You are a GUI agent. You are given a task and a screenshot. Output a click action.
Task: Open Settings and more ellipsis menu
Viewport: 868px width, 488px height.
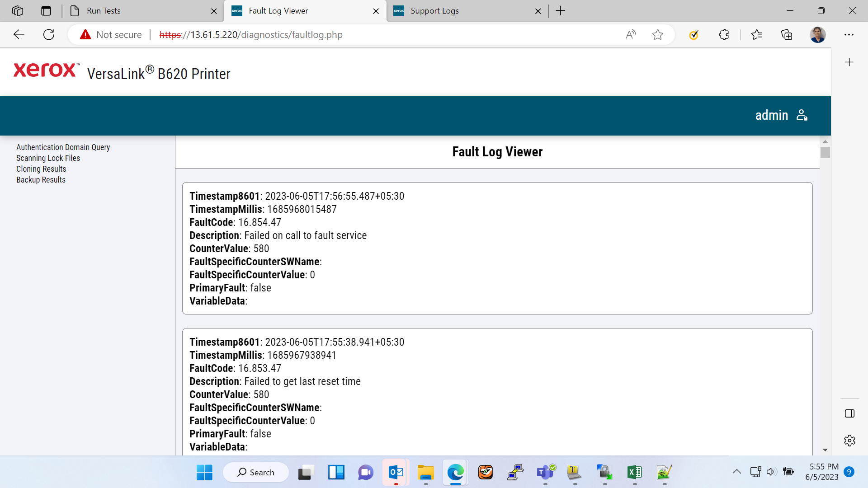(x=849, y=34)
